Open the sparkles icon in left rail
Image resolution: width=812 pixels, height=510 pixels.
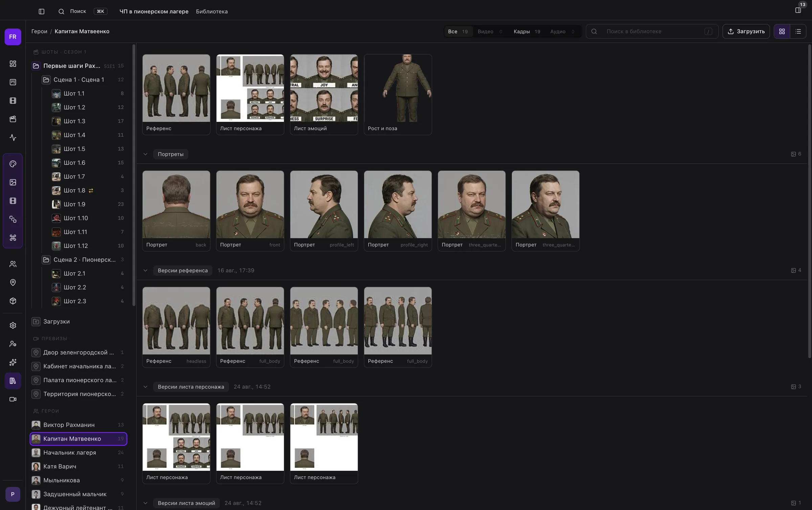[x=13, y=363]
